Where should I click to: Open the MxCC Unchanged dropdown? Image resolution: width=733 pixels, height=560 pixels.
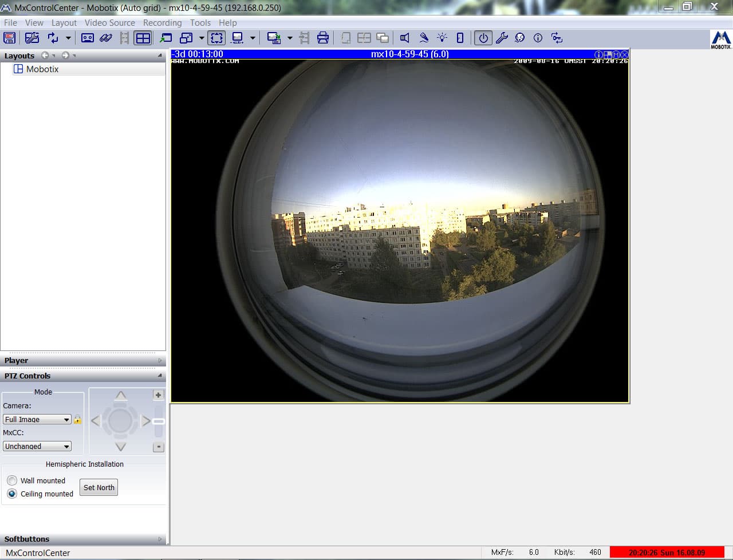[37, 446]
